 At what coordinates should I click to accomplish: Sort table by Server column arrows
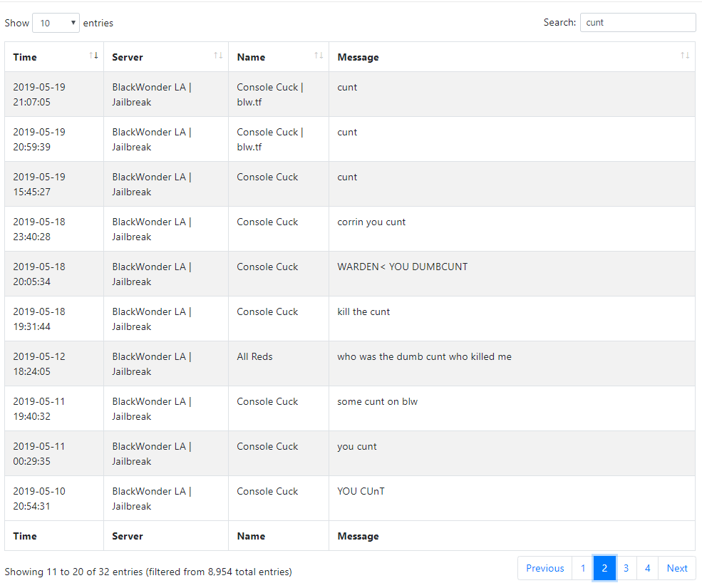tap(218, 56)
